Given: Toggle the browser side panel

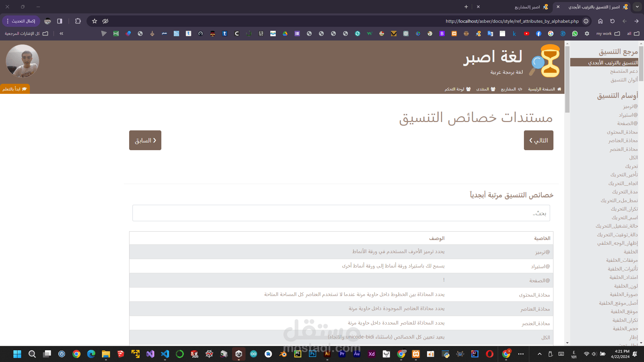Looking at the screenshot, I should (60, 21).
